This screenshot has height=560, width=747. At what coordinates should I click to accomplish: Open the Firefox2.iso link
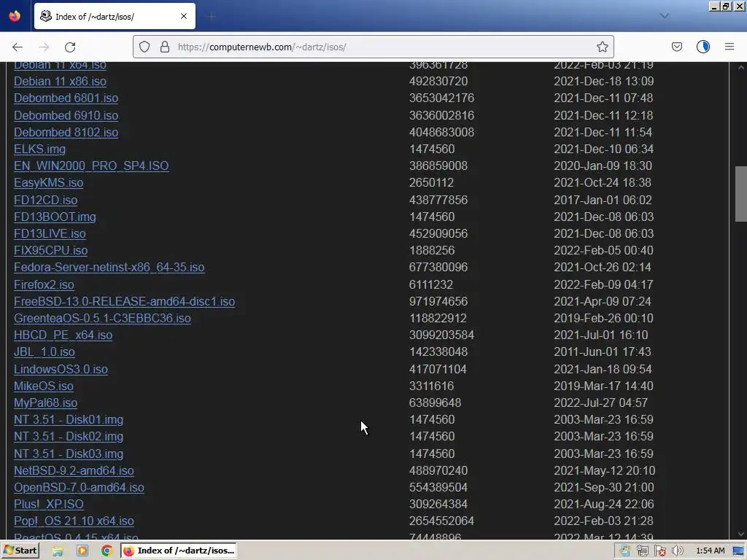[44, 284]
